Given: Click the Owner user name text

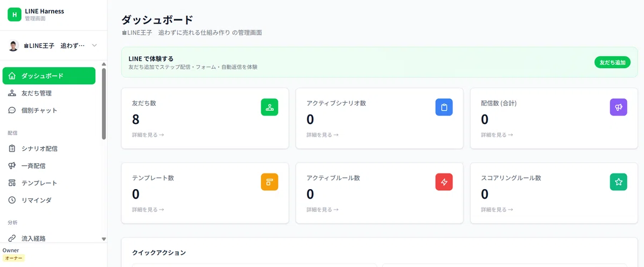Looking at the screenshot, I should 11,250.
